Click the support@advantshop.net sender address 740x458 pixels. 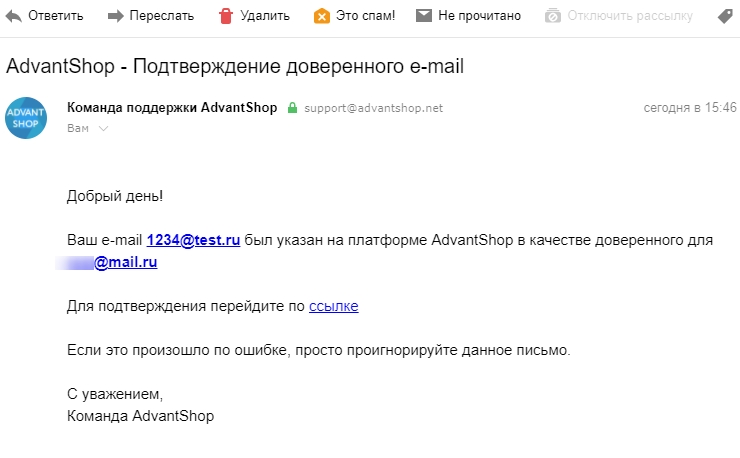click(373, 108)
